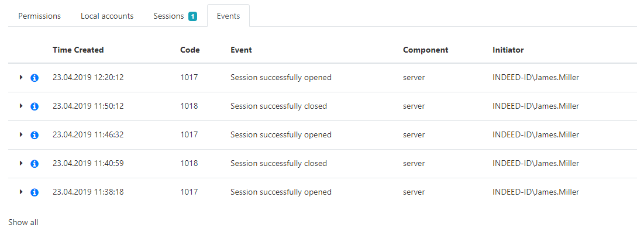The image size is (644, 235).
Task: Expand the 11:50:12 session closed row
Action: tap(21, 106)
